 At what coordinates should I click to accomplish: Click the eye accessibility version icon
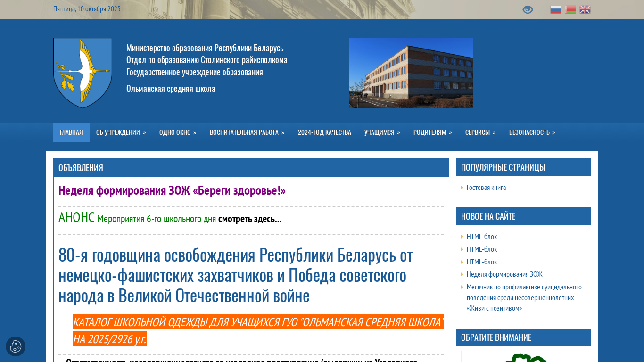tap(528, 9)
